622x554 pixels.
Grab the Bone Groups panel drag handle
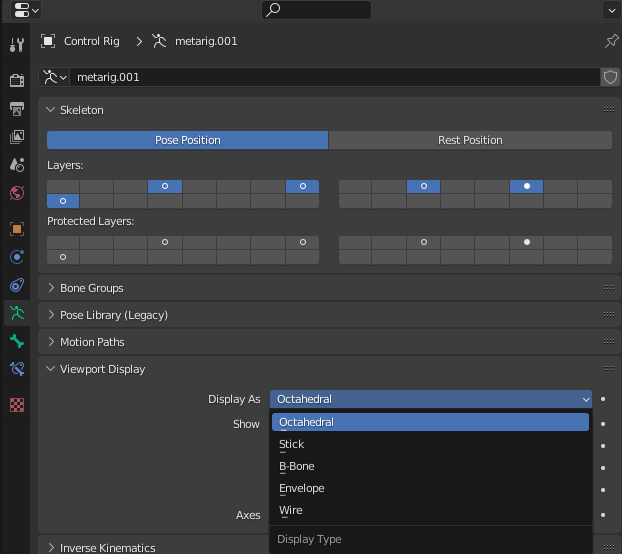[609, 288]
